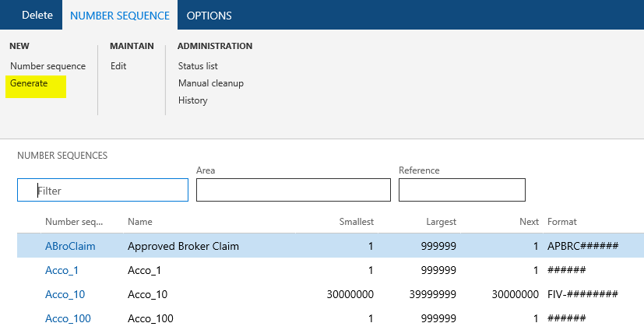Click the Area filter field

point(294,190)
